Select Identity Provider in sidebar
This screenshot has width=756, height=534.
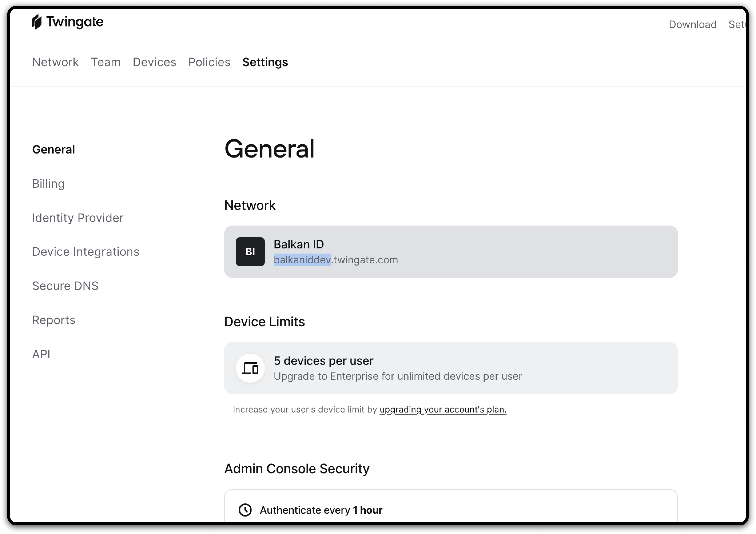[x=78, y=218]
